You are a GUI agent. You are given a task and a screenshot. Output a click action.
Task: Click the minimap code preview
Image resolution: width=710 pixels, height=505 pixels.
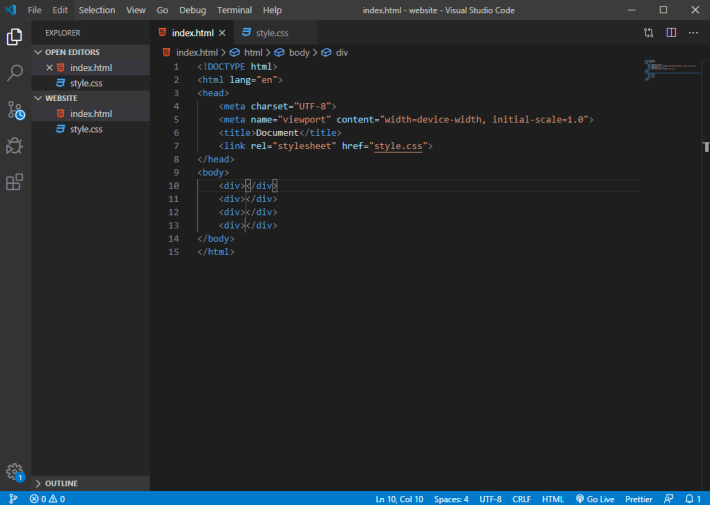[672, 69]
